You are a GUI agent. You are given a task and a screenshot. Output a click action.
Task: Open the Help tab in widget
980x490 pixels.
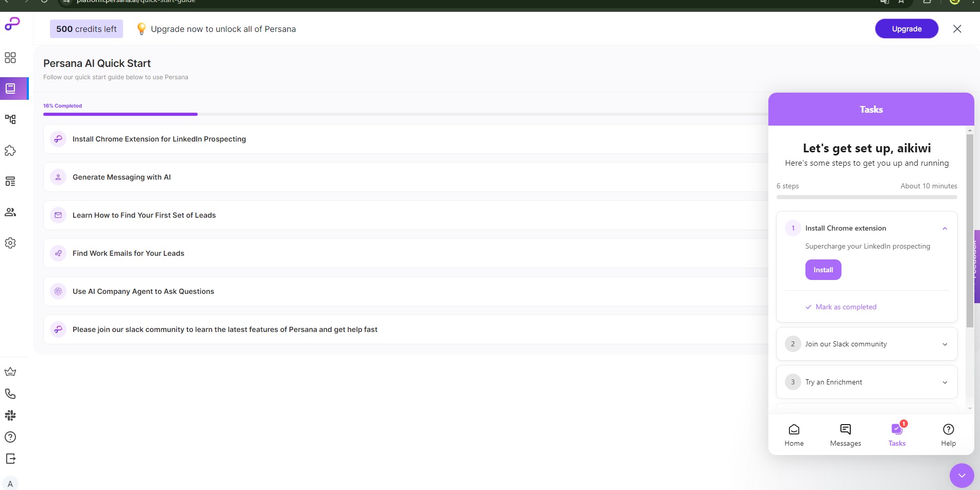pyautogui.click(x=949, y=435)
